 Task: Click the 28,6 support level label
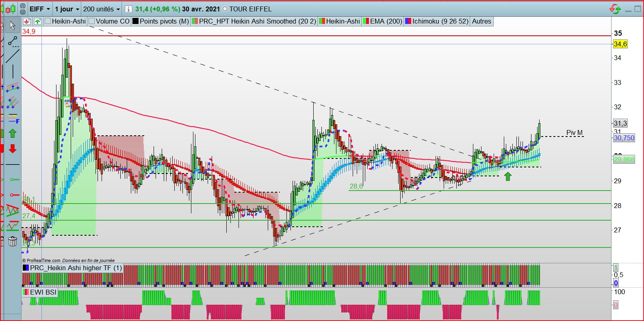pyautogui.click(x=356, y=186)
